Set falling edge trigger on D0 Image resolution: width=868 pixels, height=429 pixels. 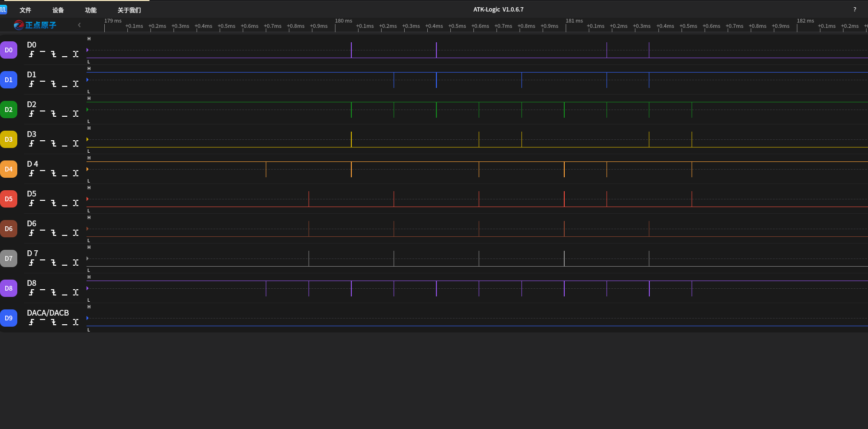(x=53, y=54)
